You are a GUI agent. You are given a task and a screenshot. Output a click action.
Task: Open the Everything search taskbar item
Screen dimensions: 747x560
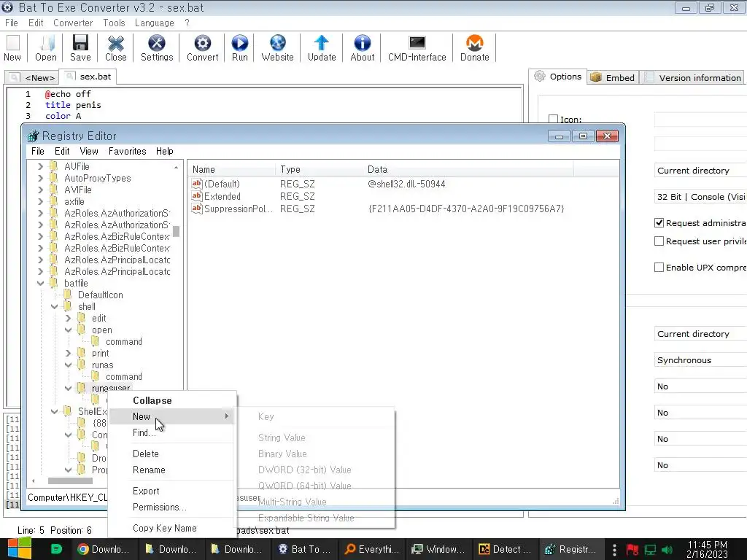[371, 549]
